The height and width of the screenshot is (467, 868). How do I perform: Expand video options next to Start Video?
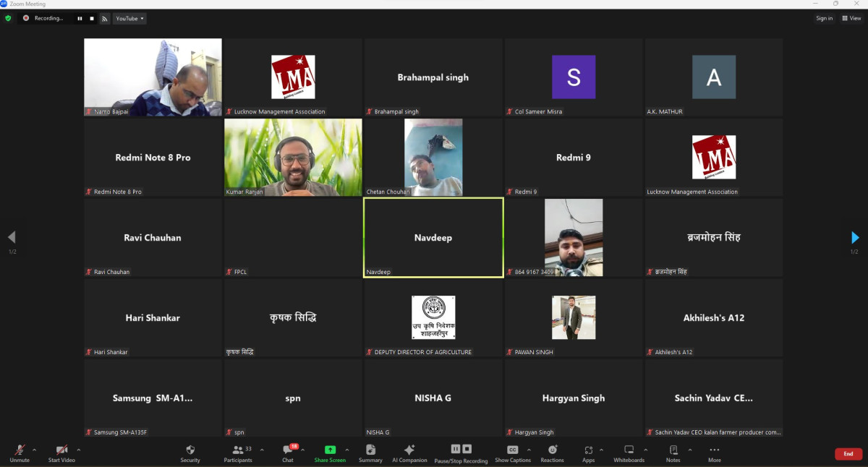[79, 450]
